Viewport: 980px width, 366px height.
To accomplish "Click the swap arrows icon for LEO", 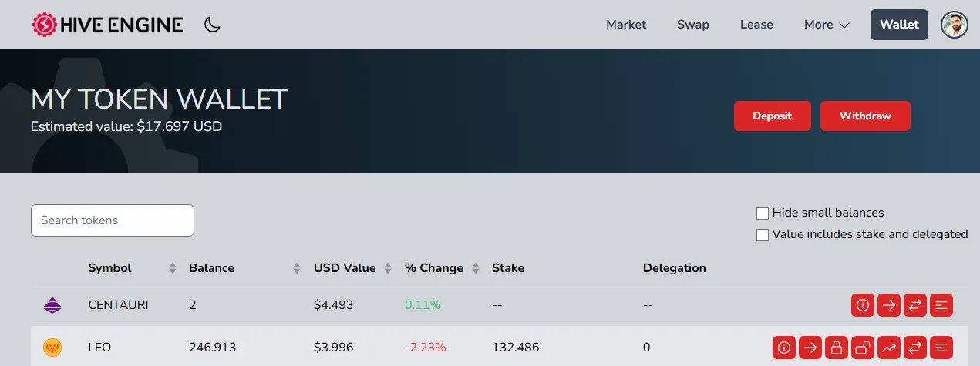I will click(915, 348).
